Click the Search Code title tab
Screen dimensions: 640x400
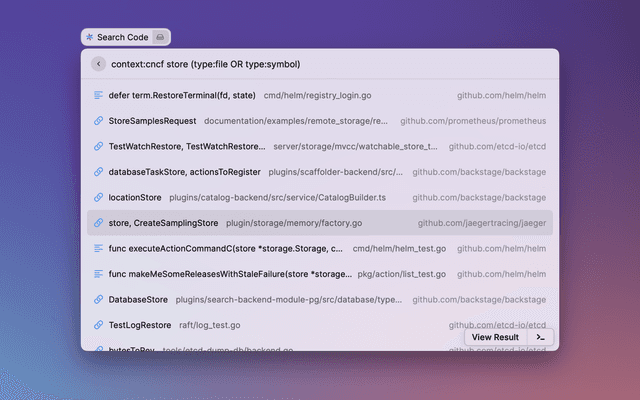point(122,37)
